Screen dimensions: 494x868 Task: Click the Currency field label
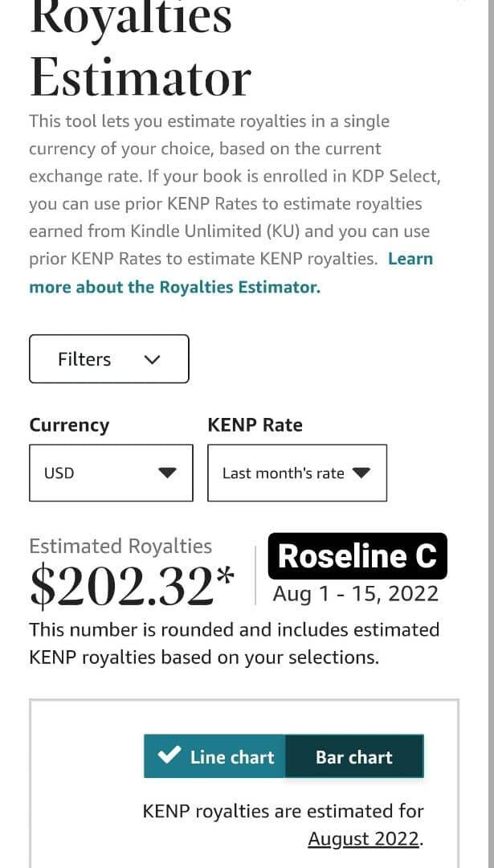[69, 425]
